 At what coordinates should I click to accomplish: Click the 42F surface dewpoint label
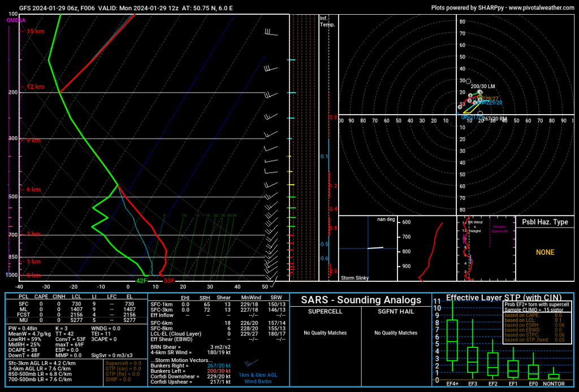point(141,281)
